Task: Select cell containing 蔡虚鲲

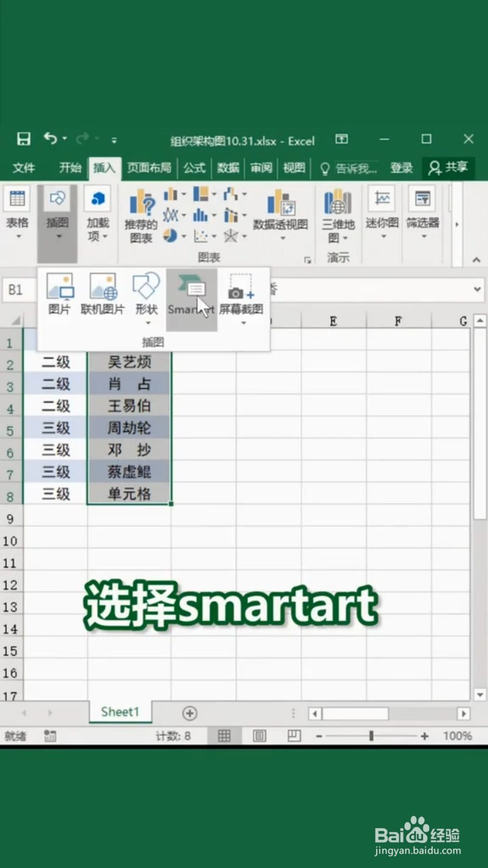Action: pyautogui.click(x=129, y=472)
